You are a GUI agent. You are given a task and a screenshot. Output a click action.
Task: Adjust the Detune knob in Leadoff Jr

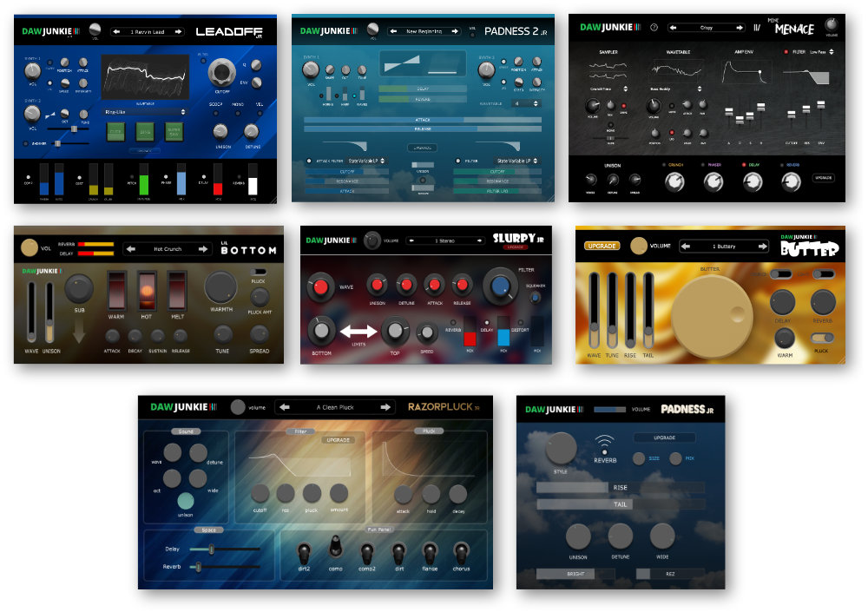pos(252,131)
